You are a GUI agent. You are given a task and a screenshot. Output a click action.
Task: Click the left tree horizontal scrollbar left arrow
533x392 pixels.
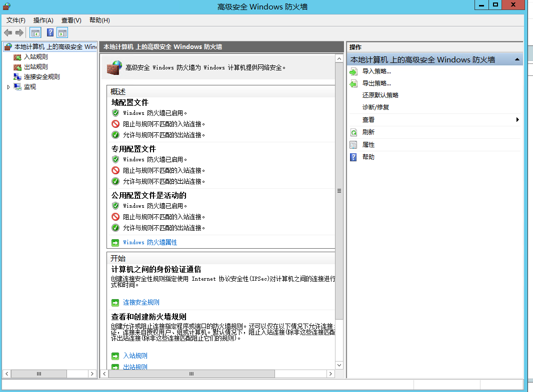point(7,374)
